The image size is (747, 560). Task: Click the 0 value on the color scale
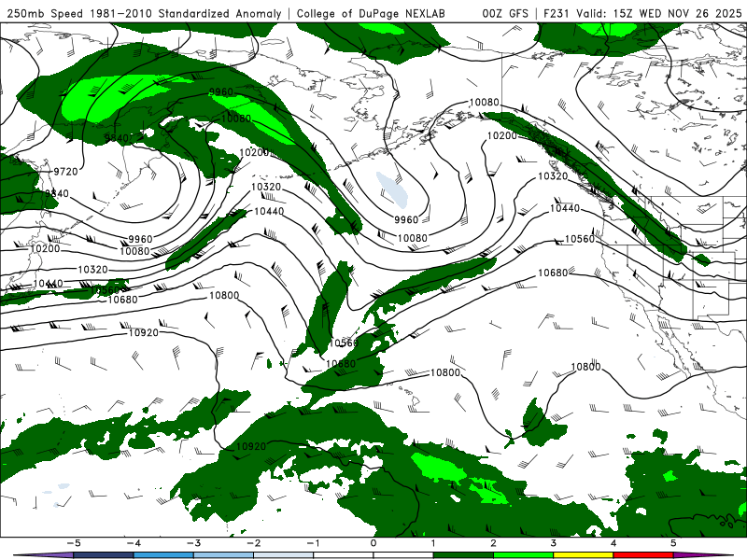[373, 543]
